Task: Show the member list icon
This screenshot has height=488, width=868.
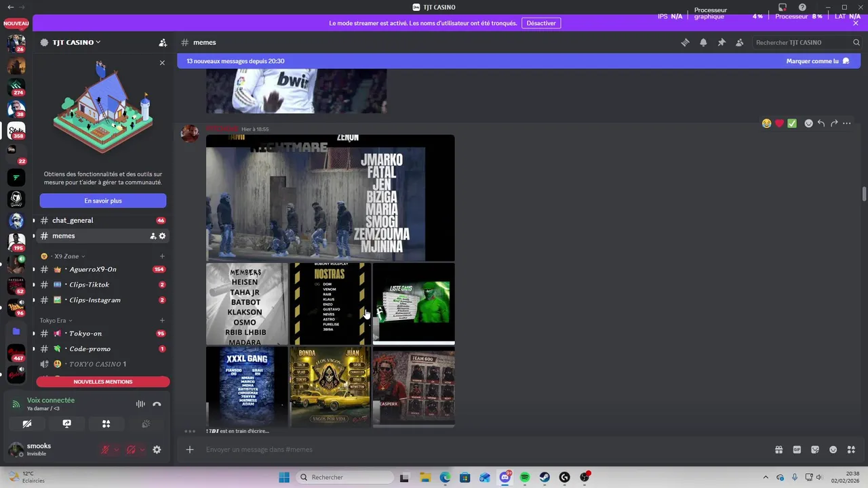Action: 739,42
